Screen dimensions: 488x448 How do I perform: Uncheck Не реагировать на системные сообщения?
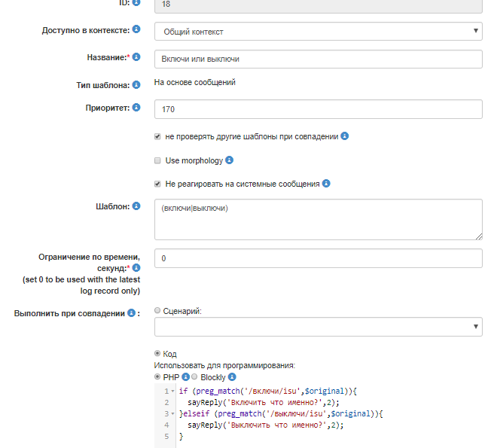[157, 183]
